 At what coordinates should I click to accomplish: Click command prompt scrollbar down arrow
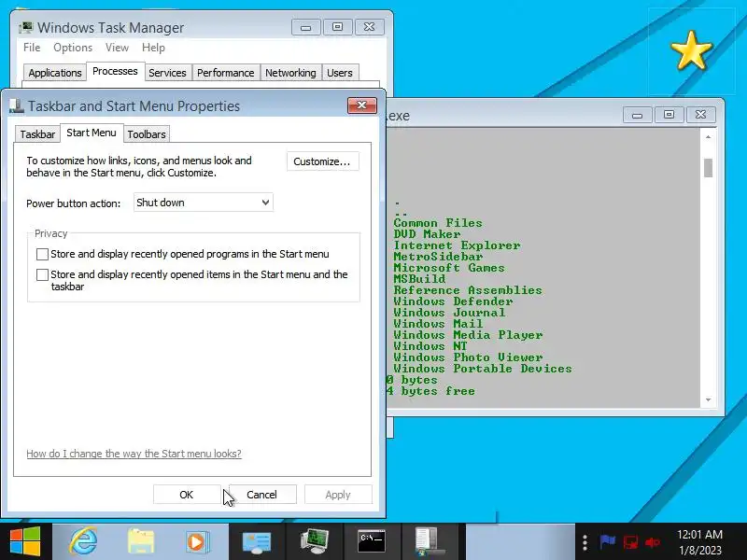pos(708,400)
